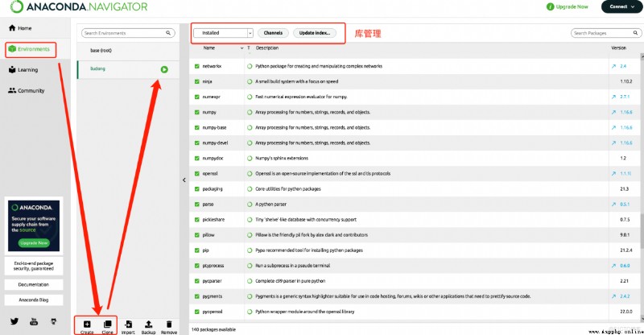The image size is (644, 335).
Task: Select the pycparser package name
Action: (x=212, y=281)
